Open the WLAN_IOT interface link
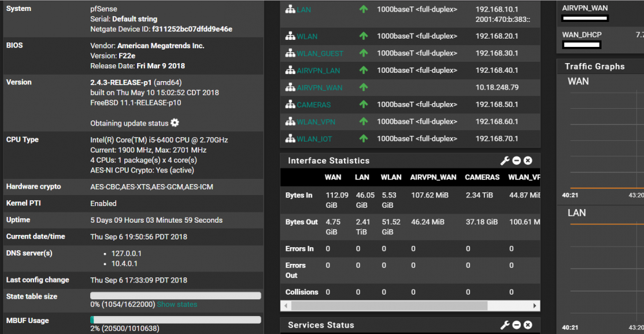The image size is (644, 334). [314, 139]
